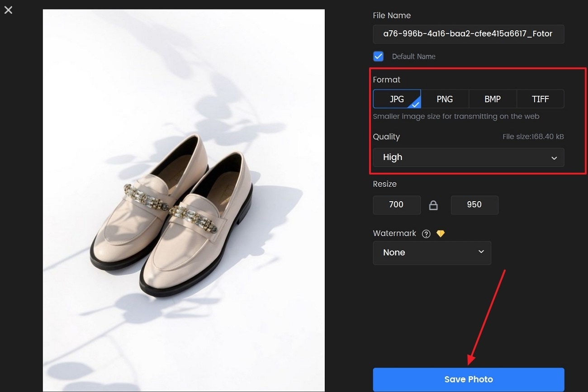Click the blue checkmark badge on JPG
The width and height of the screenshot is (588, 392).
coord(416,104)
